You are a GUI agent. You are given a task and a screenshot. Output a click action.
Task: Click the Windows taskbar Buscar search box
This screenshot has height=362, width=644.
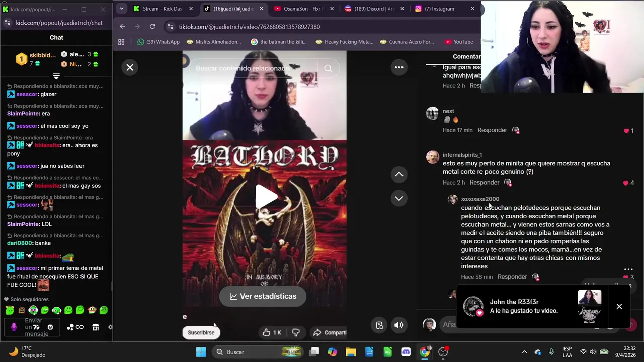pyautogui.click(x=258, y=352)
